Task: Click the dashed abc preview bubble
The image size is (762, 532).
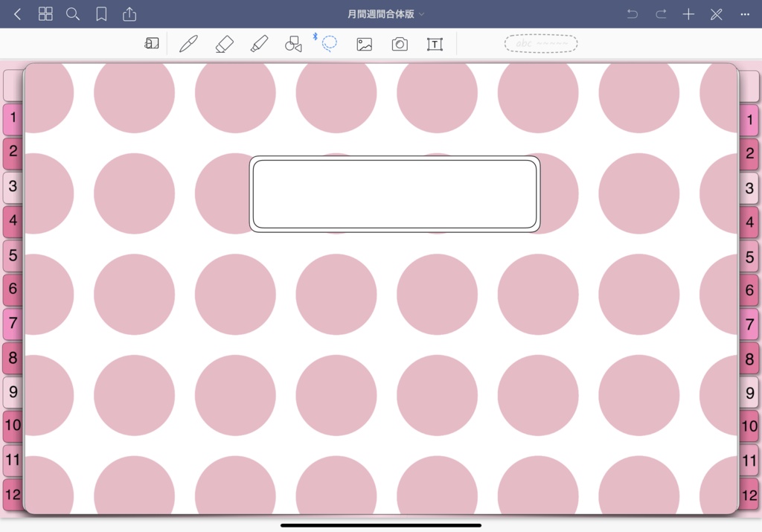Action: [541, 43]
